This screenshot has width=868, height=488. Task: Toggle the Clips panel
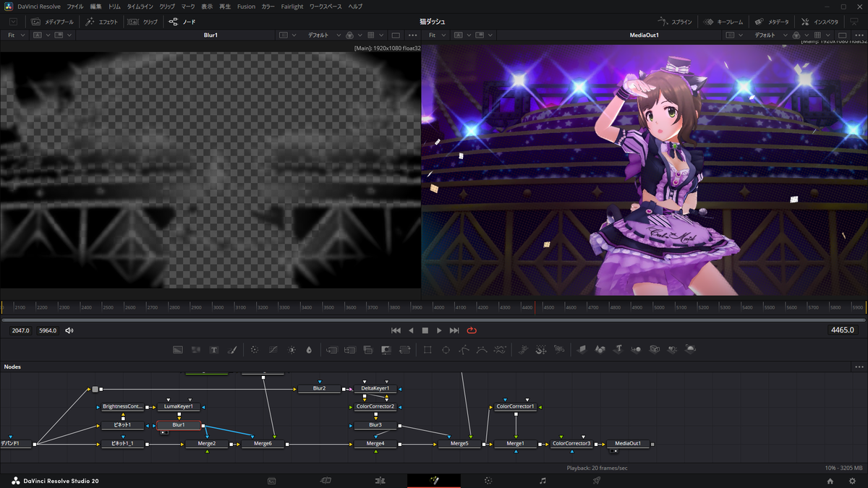142,22
